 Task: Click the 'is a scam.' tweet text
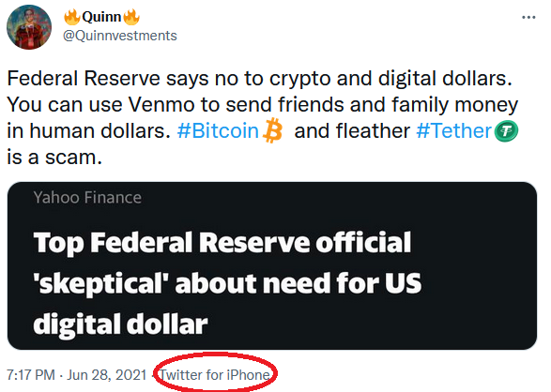(x=54, y=157)
